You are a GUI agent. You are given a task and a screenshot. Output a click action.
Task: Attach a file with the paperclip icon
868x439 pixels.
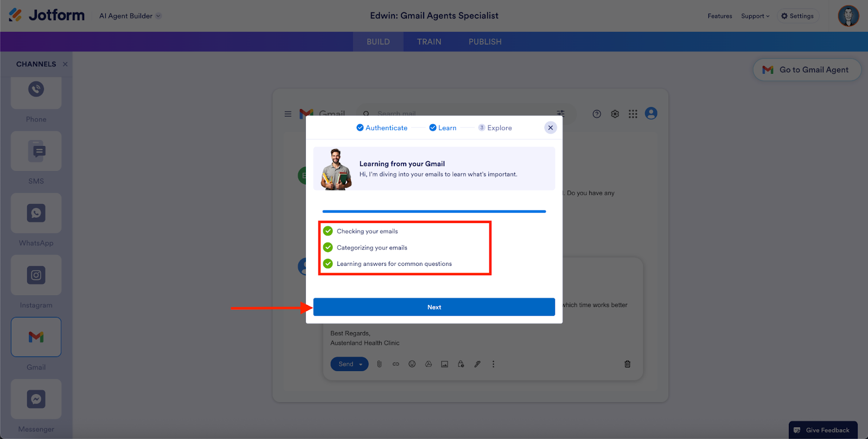[x=380, y=364]
